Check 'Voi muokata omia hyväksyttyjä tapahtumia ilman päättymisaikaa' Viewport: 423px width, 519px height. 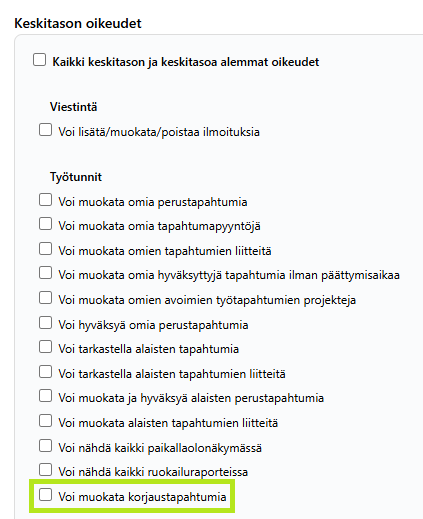click(x=45, y=273)
